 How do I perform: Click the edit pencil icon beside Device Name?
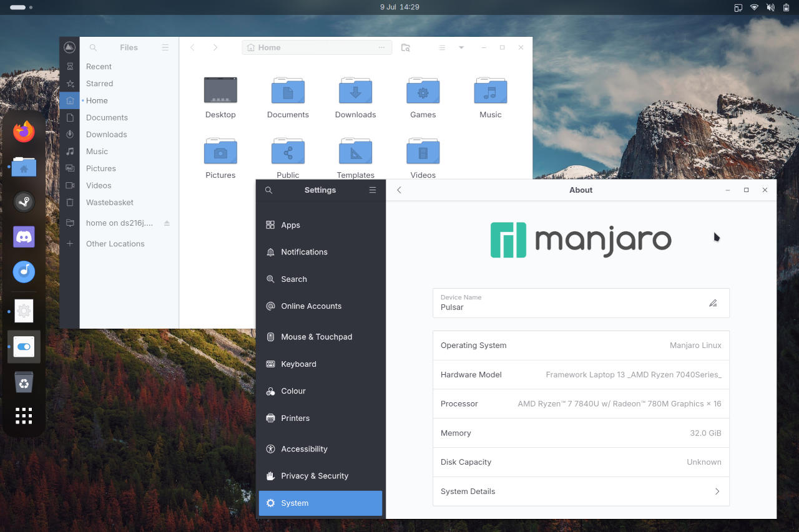point(713,303)
